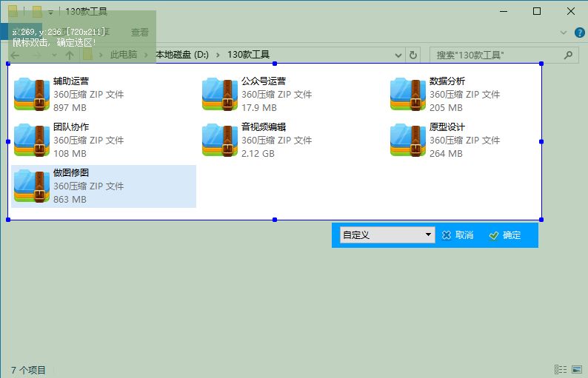Click the search 130款工具 input box
The width and height of the screenshot is (588, 378).
point(495,55)
